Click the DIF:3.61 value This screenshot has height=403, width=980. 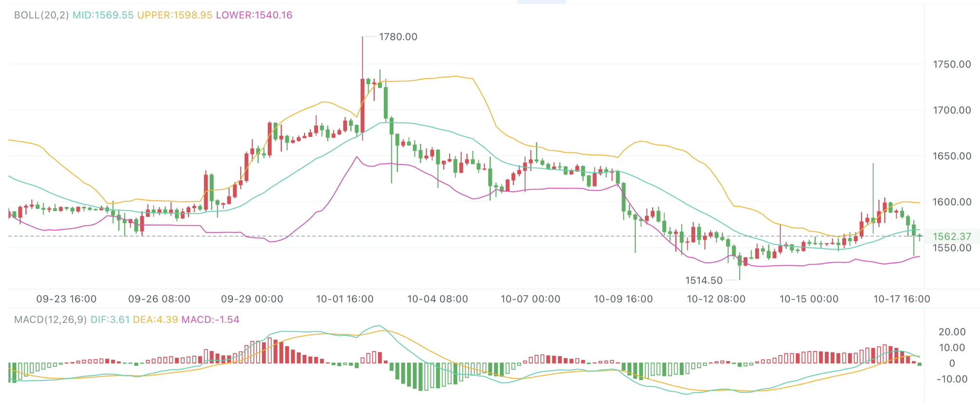tap(110, 320)
